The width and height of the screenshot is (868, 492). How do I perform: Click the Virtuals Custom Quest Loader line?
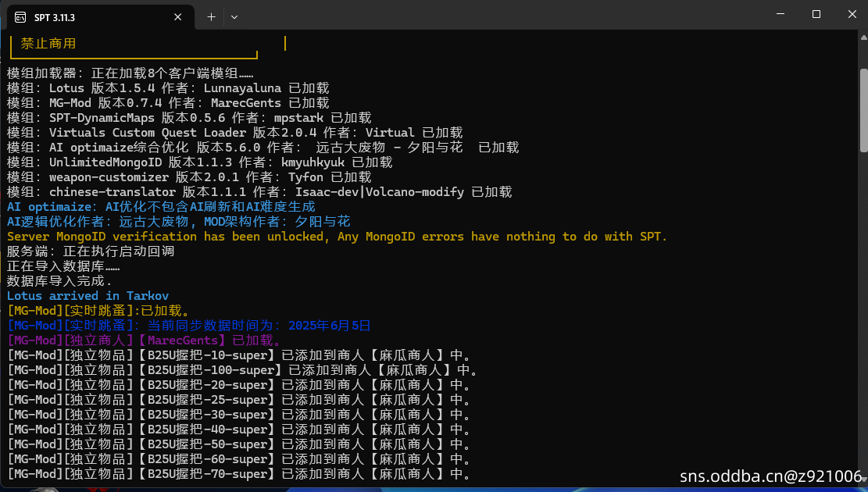234,133
